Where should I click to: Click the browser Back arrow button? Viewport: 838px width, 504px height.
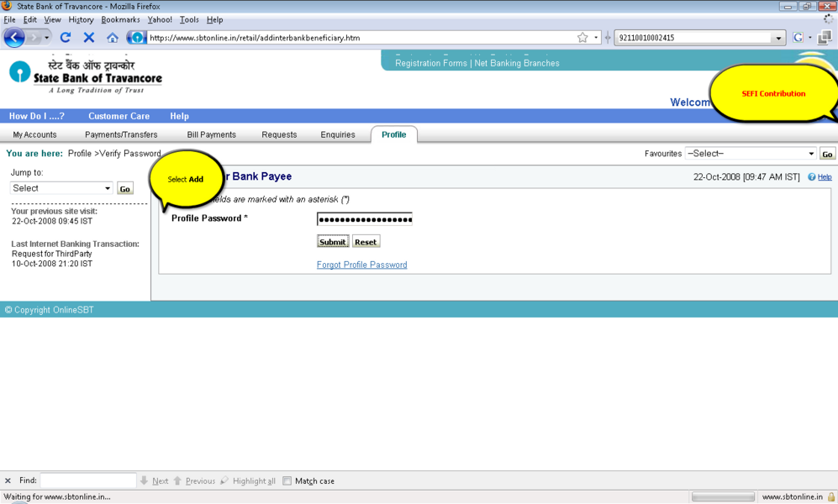[x=14, y=38]
